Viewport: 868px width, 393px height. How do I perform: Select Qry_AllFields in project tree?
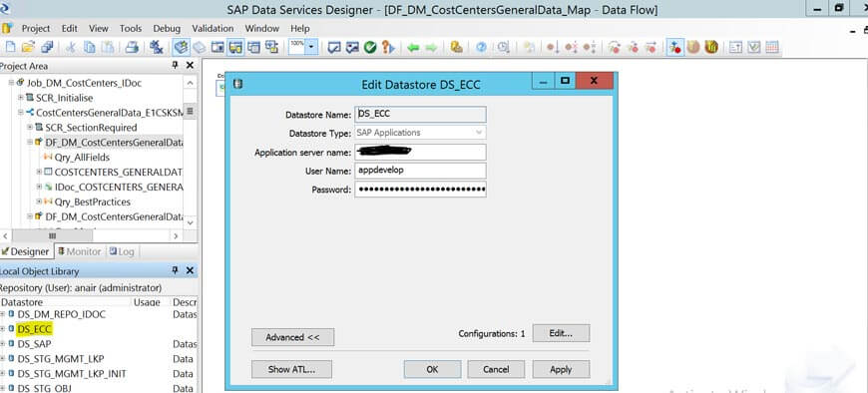tap(82, 158)
